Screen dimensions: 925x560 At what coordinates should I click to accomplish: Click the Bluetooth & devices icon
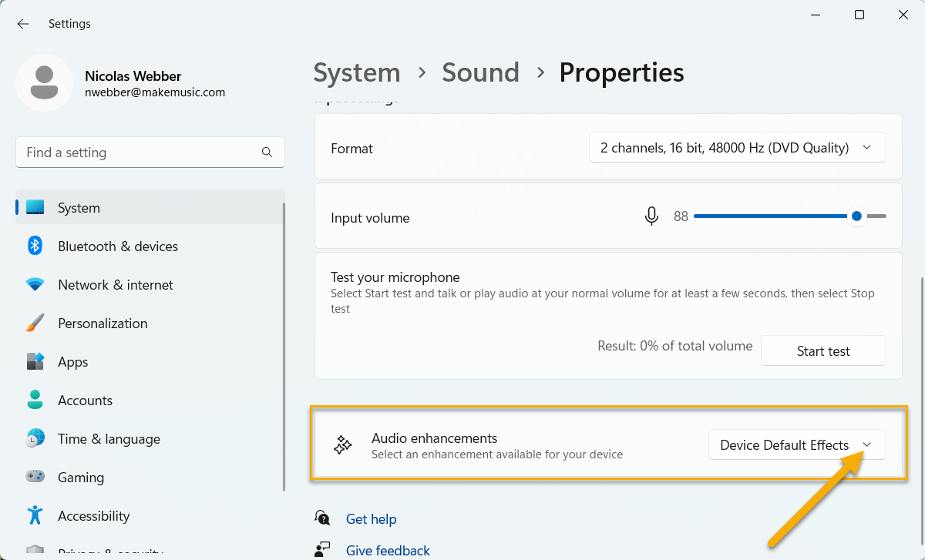35,246
